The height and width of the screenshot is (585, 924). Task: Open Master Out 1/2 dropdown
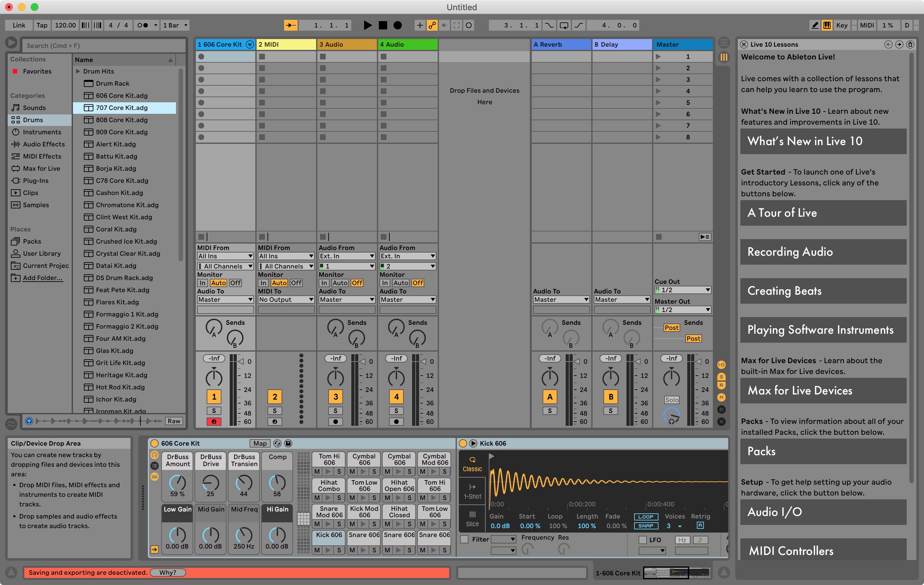[x=683, y=310]
